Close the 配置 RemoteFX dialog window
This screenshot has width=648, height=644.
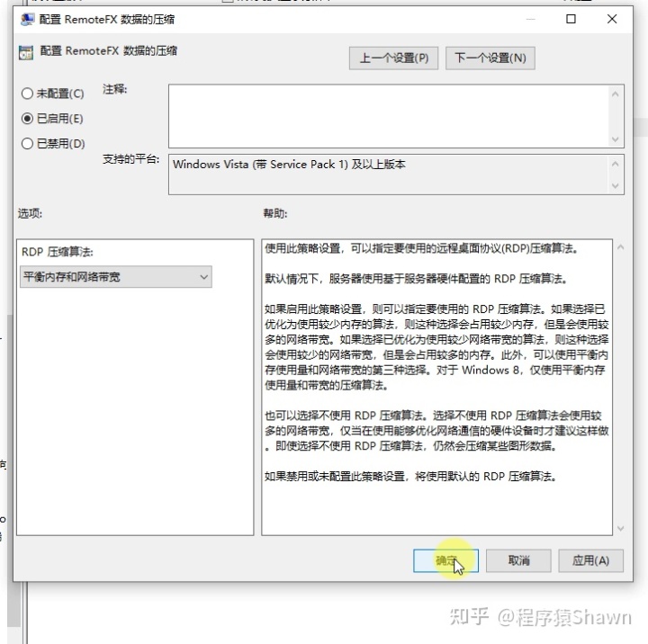612,19
